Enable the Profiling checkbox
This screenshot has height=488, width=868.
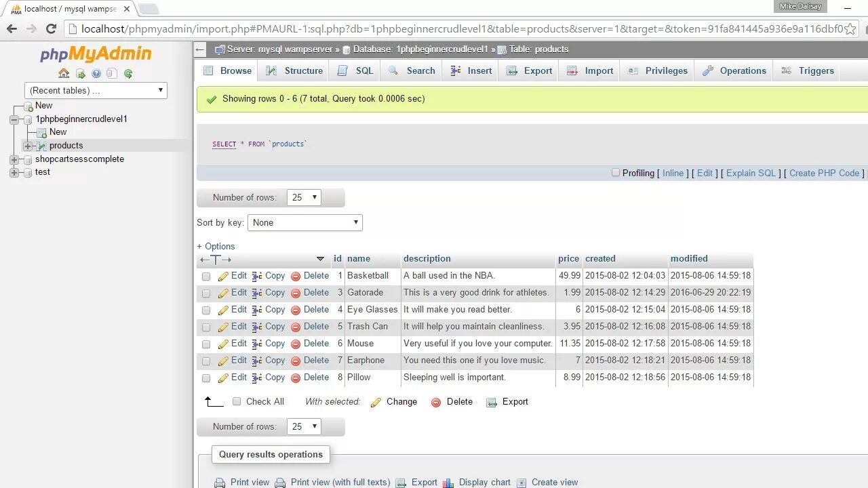pyautogui.click(x=616, y=173)
